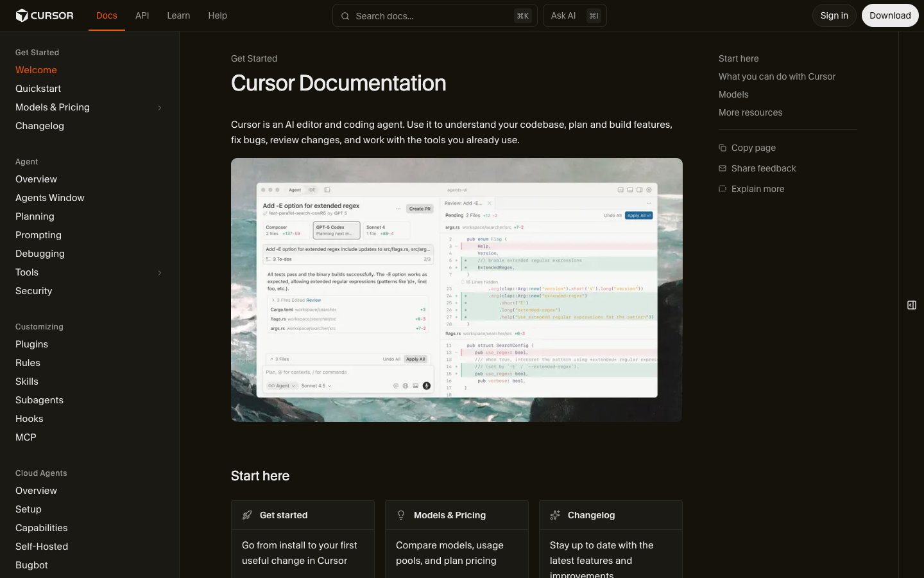Expand Models & Pricing sidebar section

click(x=160, y=108)
